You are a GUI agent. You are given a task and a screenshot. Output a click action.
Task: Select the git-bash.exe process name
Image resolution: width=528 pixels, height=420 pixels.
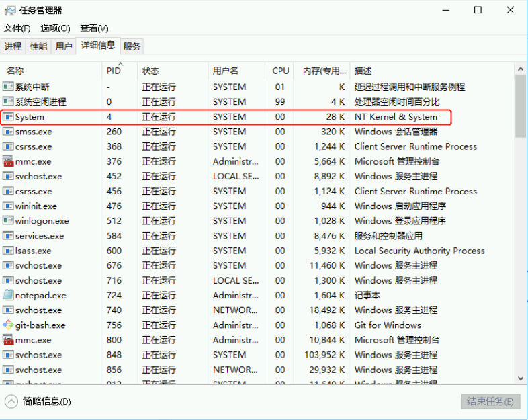40,325
